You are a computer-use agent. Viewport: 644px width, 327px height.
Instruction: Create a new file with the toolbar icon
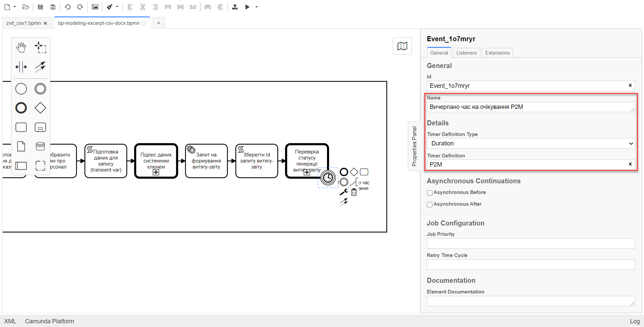[x=7, y=7]
